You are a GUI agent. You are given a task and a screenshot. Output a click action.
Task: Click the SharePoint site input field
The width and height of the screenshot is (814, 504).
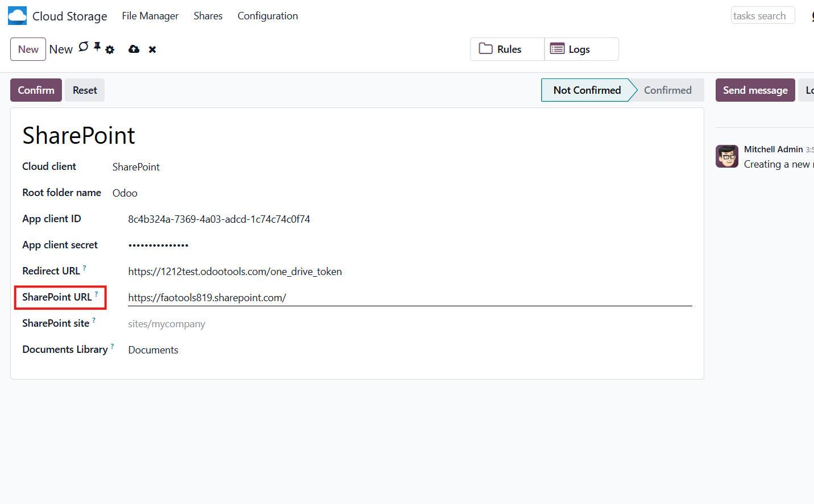(409, 324)
